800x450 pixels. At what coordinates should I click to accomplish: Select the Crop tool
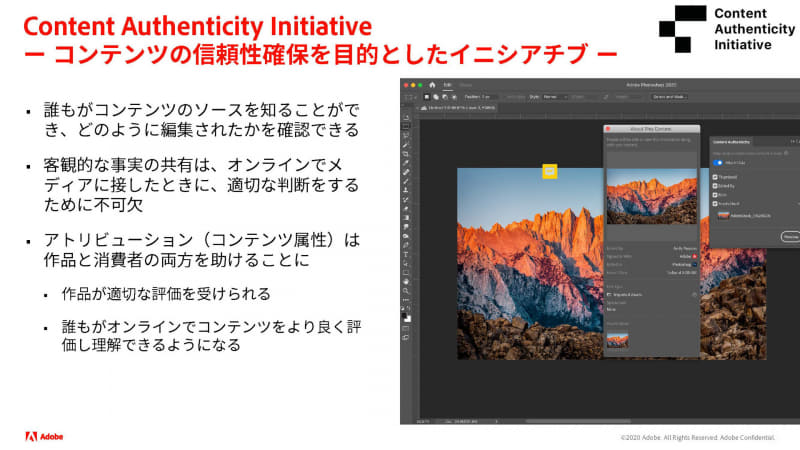(406, 154)
